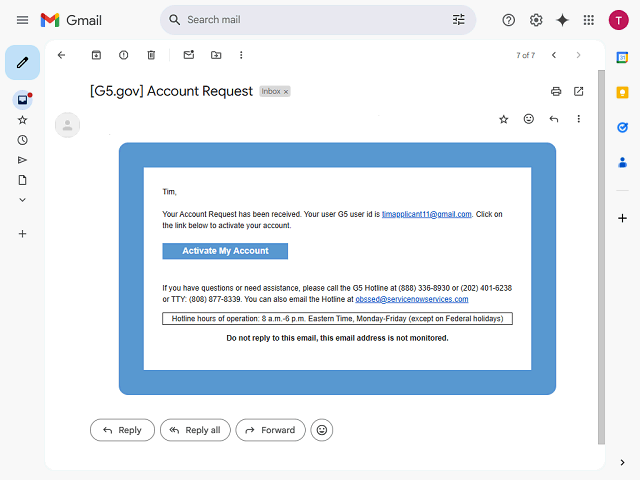This screenshot has width=640, height=480.
Task: Compose a new email with pencil button
Action: (x=22, y=62)
